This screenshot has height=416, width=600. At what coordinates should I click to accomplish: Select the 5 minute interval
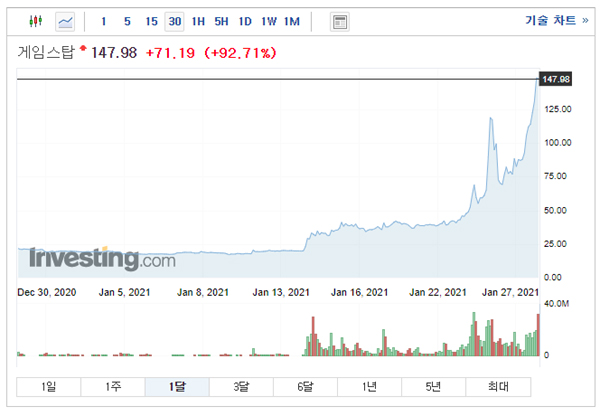[127, 21]
